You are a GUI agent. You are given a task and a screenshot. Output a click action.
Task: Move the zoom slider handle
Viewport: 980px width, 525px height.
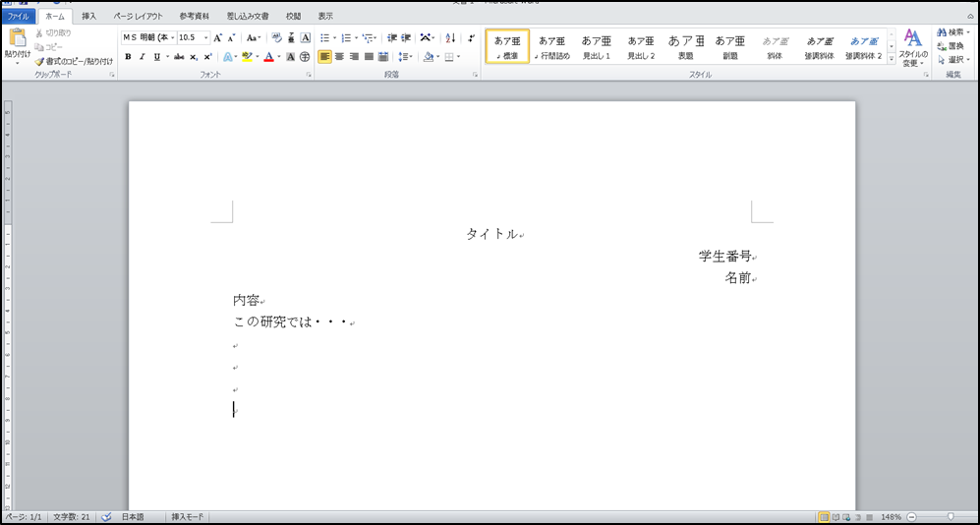click(x=951, y=517)
